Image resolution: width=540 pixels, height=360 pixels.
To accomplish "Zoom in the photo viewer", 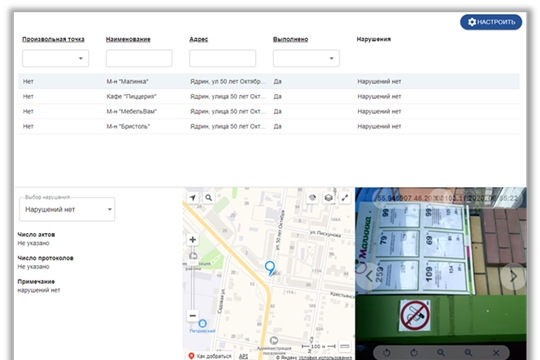I will pyautogui.click(x=468, y=353).
